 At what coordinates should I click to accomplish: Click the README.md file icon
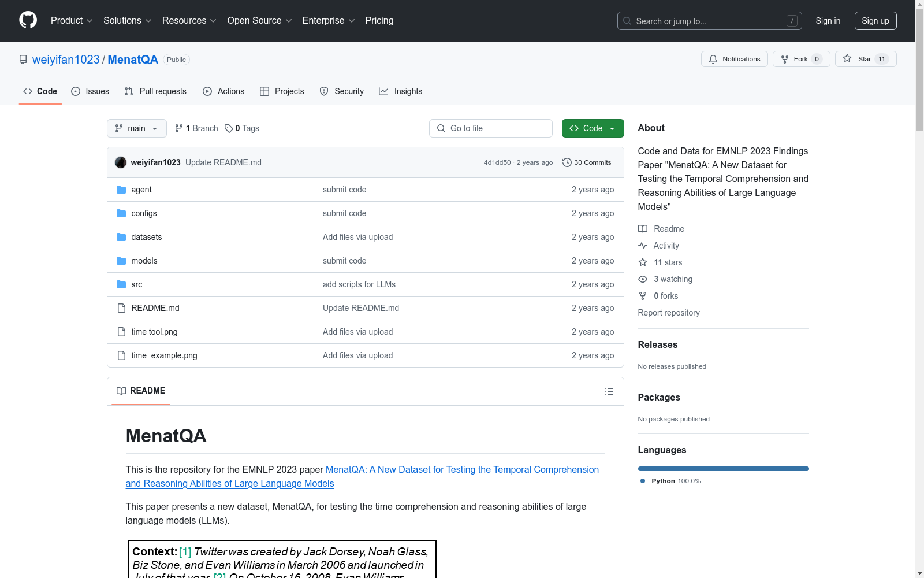point(121,308)
